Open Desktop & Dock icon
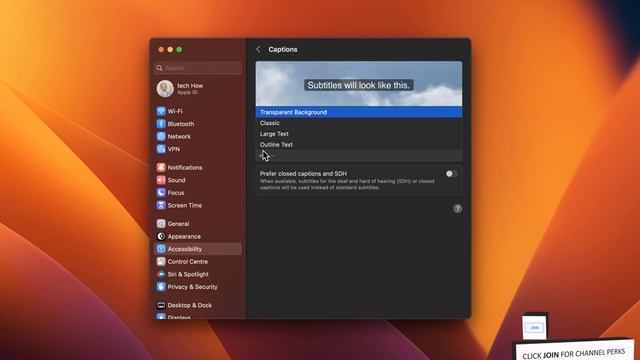Image resolution: width=640 pixels, height=360 pixels. coord(161,305)
